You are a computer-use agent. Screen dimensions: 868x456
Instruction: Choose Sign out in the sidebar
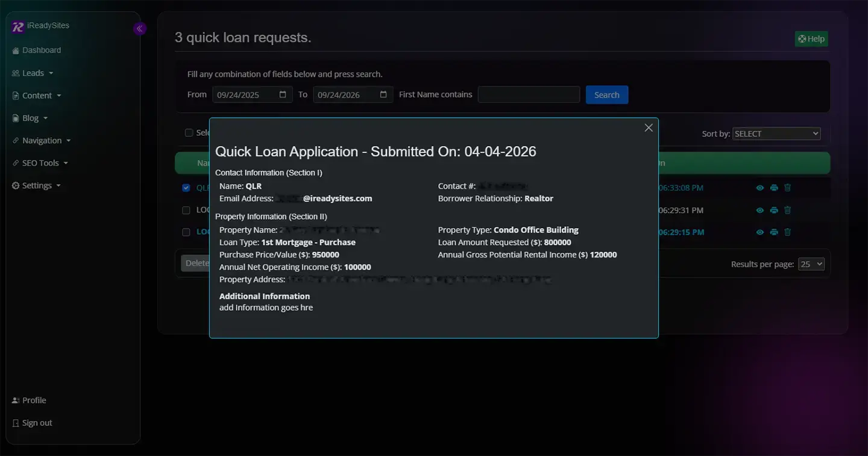pos(32,423)
